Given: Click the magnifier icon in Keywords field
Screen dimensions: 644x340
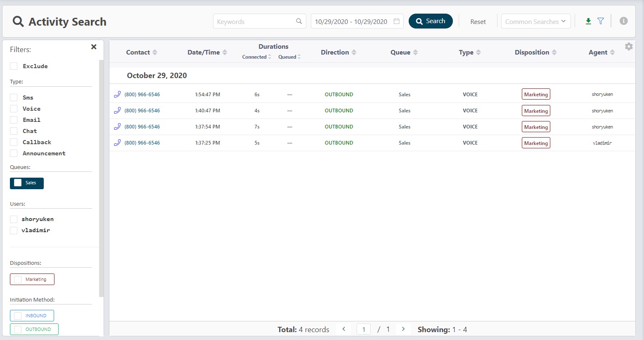Looking at the screenshot, I should click(x=299, y=21).
